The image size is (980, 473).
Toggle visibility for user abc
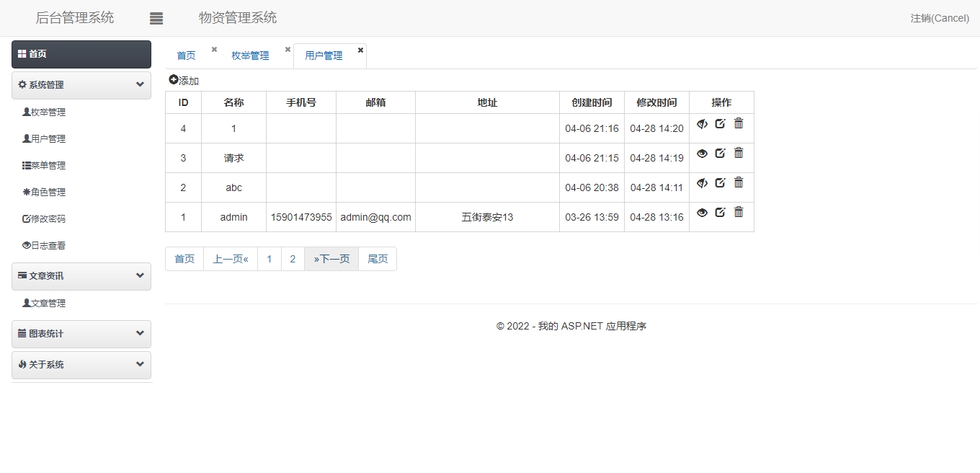[702, 182]
